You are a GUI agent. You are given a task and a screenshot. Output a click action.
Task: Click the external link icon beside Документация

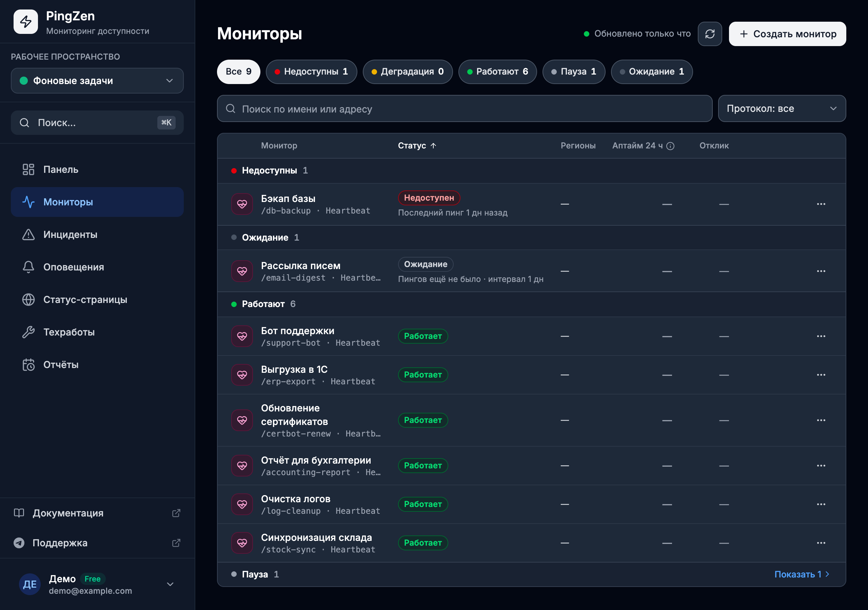click(176, 513)
